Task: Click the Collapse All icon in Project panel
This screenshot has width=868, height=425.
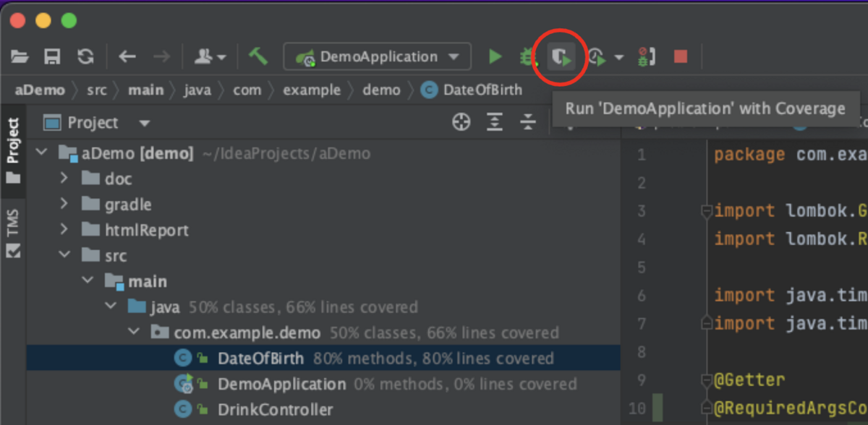Action: tap(529, 122)
